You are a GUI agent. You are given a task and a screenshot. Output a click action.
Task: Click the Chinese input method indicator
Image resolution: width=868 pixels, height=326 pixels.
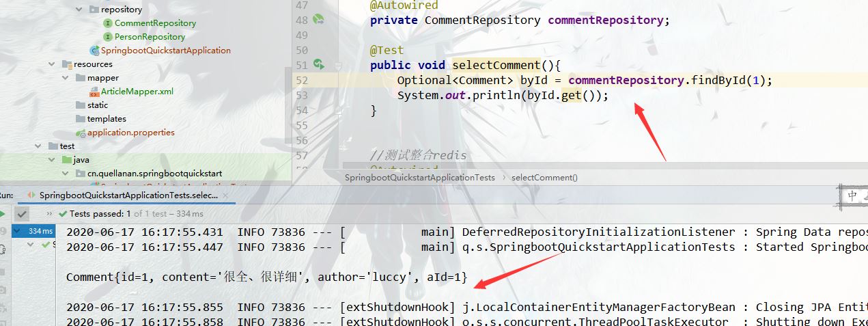tap(853, 196)
